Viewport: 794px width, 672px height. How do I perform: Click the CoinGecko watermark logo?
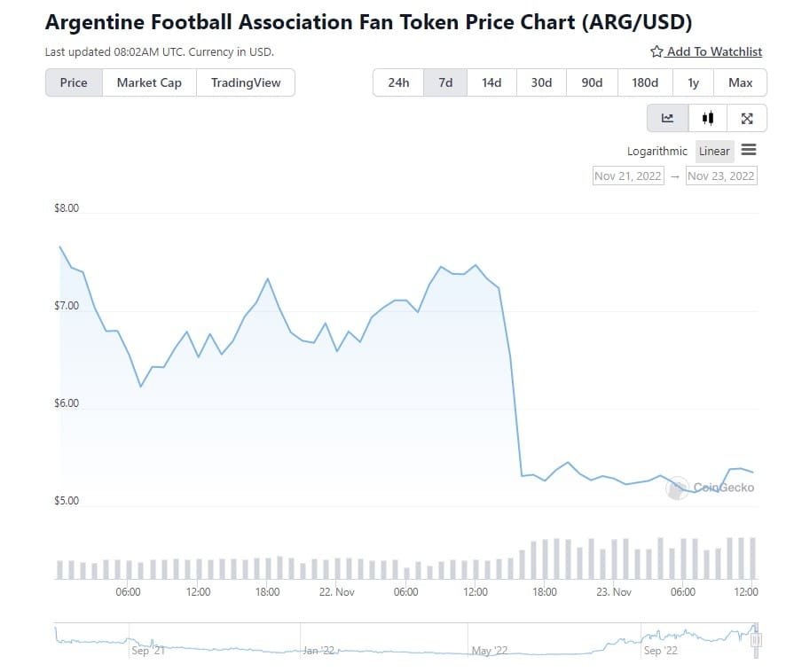point(679,488)
